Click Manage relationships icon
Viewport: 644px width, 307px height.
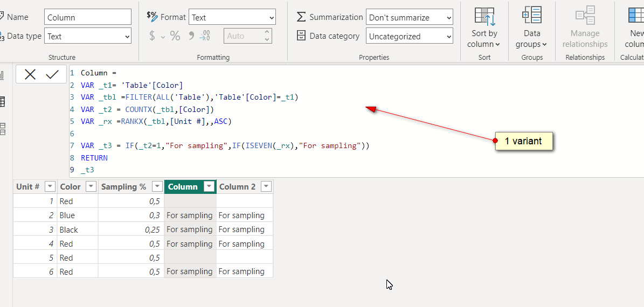pos(585,16)
